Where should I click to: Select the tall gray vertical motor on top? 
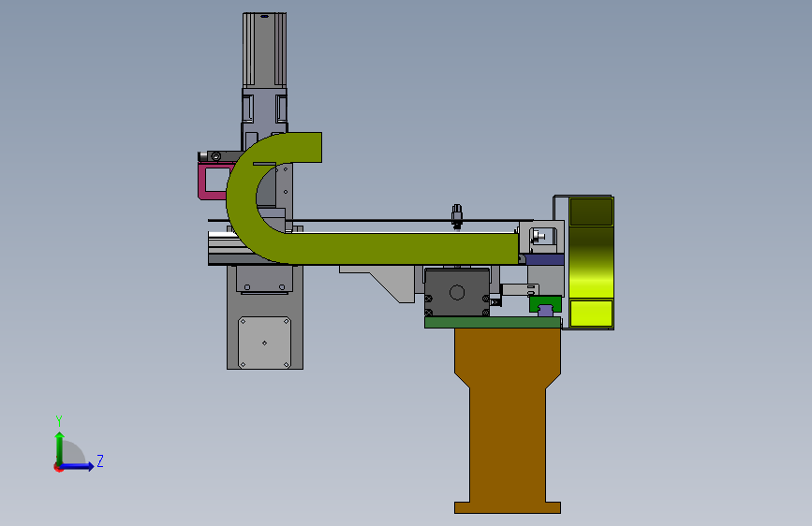pyautogui.click(x=264, y=50)
